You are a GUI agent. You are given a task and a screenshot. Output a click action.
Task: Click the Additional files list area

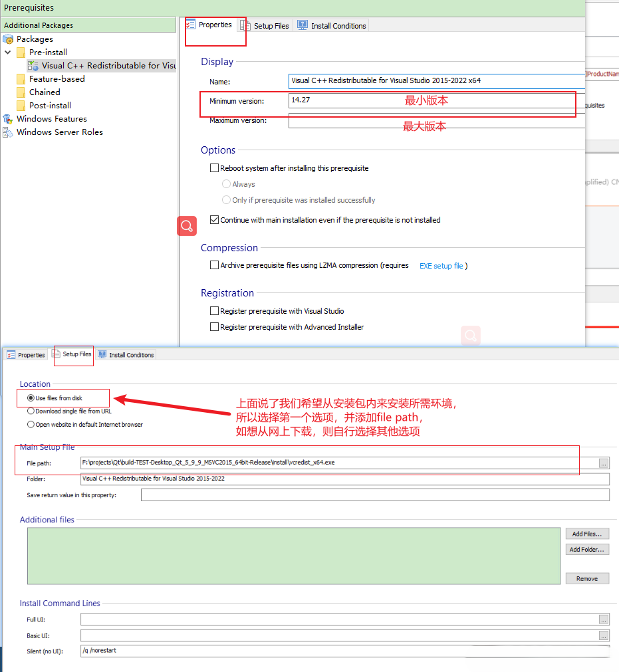point(294,556)
